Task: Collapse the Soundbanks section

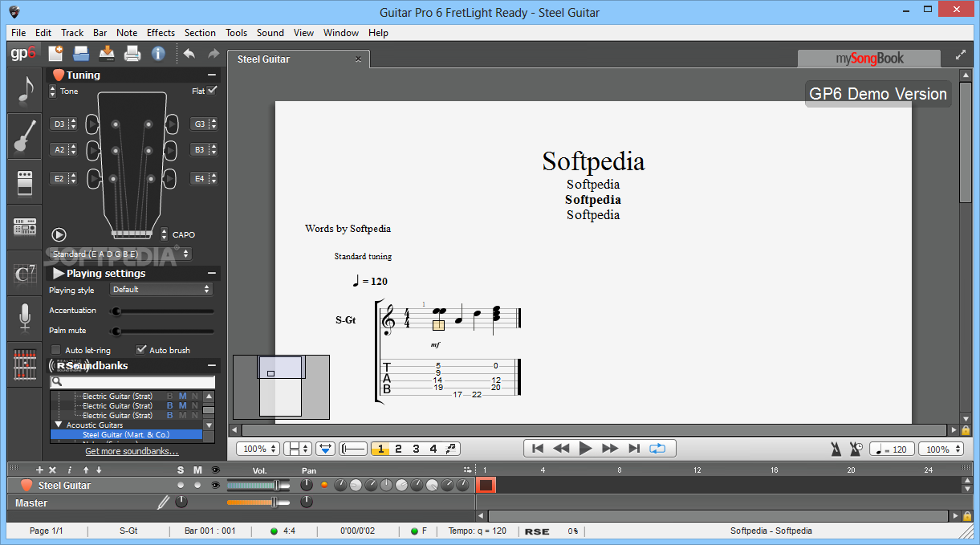Action: [x=212, y=365]
